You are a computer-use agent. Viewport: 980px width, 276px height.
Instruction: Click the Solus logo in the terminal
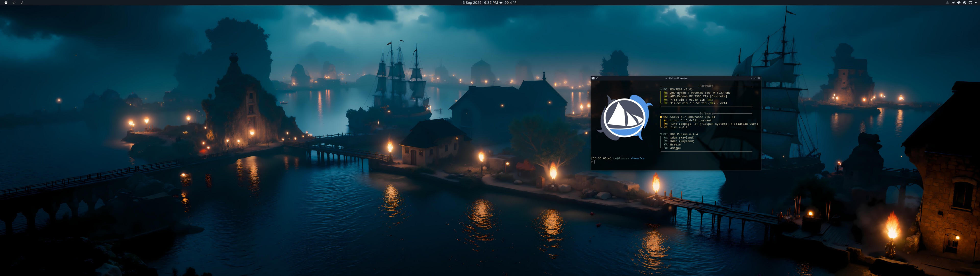click(624, 117)
